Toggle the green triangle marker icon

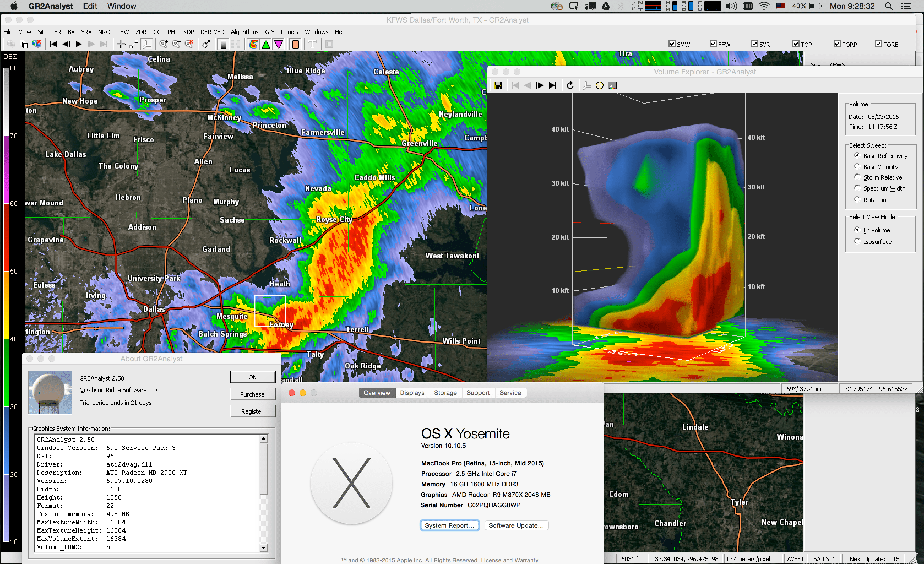click(x=266, y=44)
